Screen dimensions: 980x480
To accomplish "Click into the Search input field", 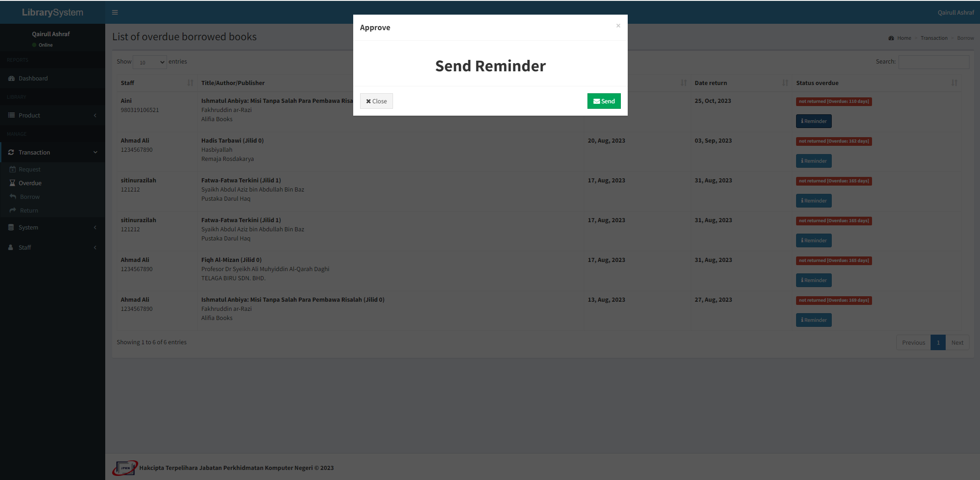I will 933,62.
